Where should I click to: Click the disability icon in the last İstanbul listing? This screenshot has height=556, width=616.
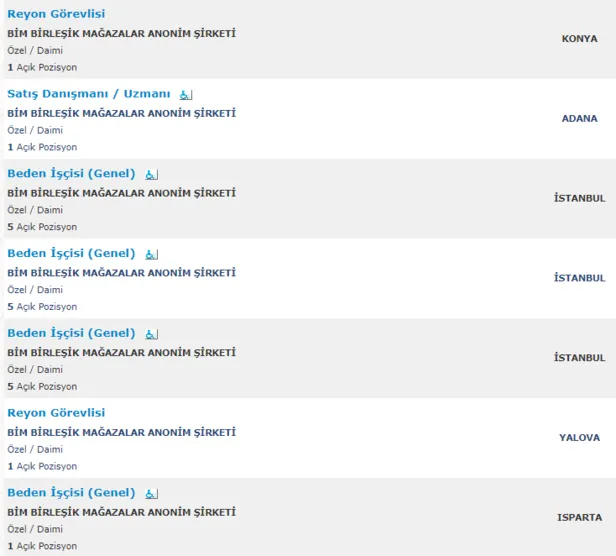pos(152,334)
